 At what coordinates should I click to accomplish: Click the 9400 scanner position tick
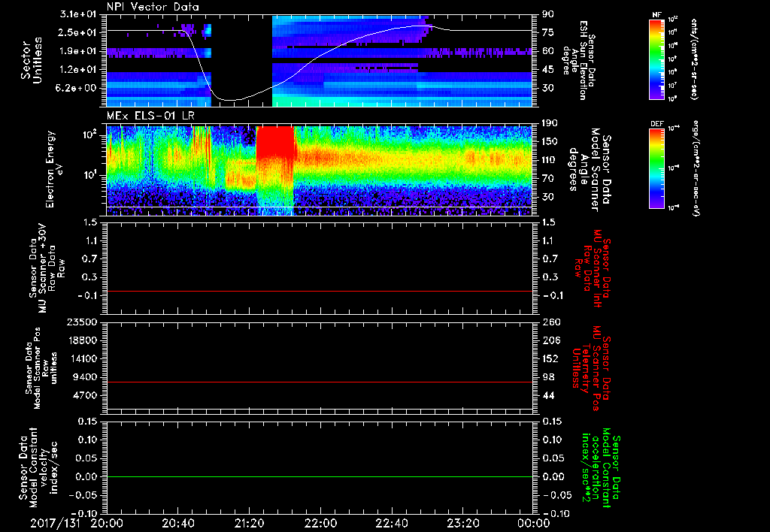pyautogui.click(x=87, y=377)
